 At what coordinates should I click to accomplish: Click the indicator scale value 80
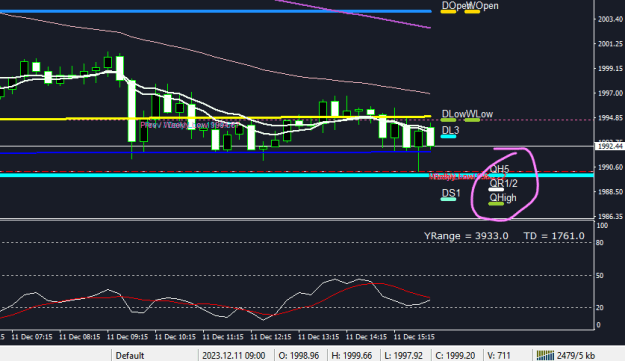(x=600, y=243)
